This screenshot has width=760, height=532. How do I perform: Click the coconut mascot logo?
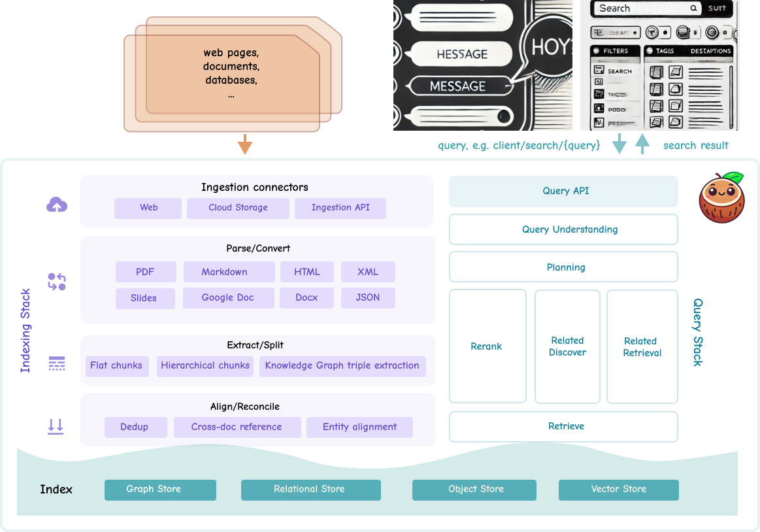(x=721, y=197)
